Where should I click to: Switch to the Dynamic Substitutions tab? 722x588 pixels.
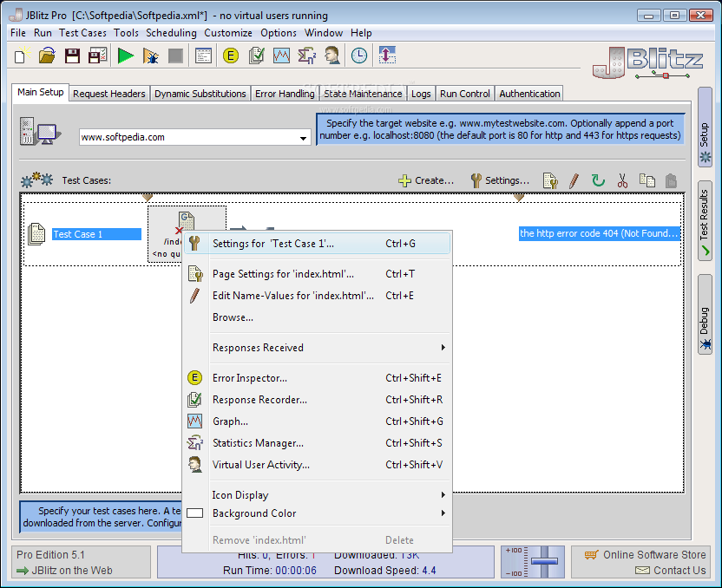[200, 94]
